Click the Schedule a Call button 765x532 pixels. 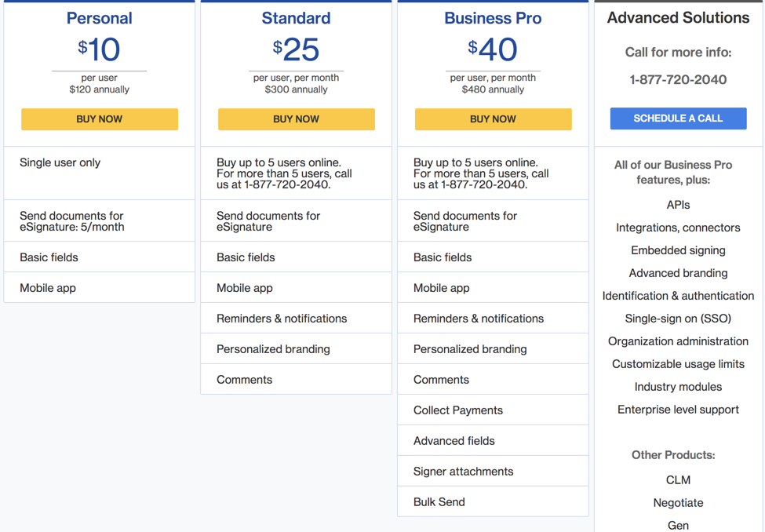pyautogui.click(x=678, y=118)
